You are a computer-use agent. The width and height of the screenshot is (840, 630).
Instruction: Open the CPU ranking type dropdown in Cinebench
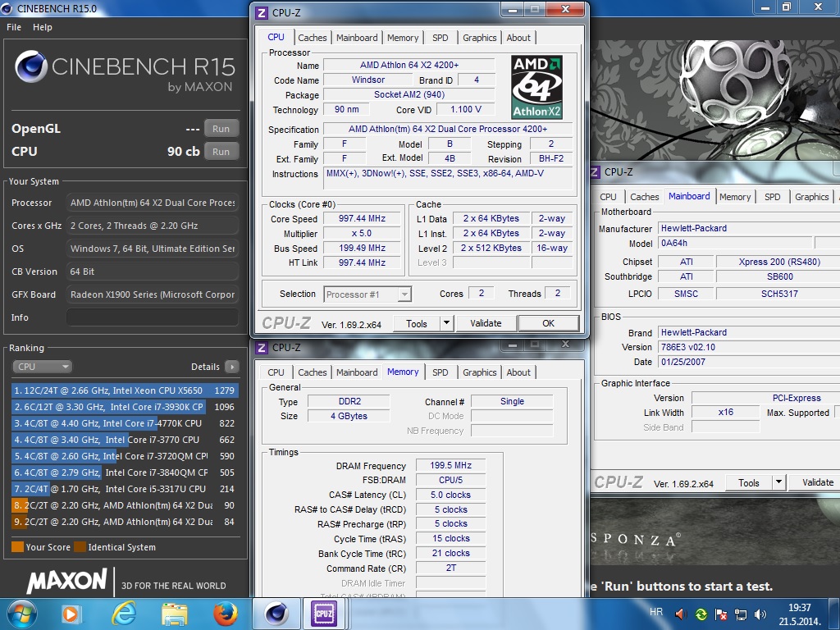tap(43, 367)
